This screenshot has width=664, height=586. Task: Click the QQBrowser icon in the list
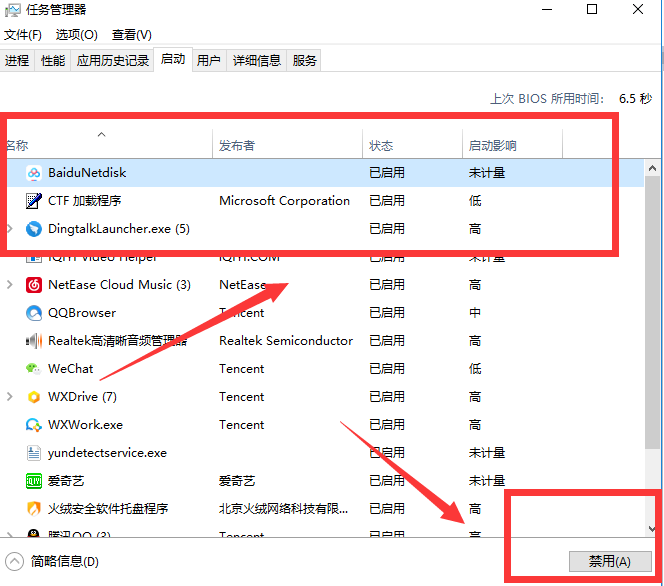pyautogui.click(x=32, y=313)
